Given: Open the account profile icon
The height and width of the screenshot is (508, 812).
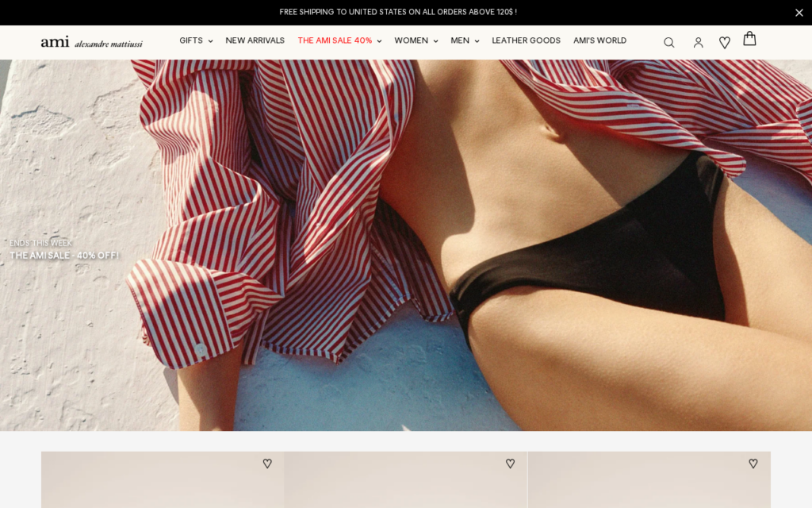Looking at the screenshot, I should (x=698, y=43).
